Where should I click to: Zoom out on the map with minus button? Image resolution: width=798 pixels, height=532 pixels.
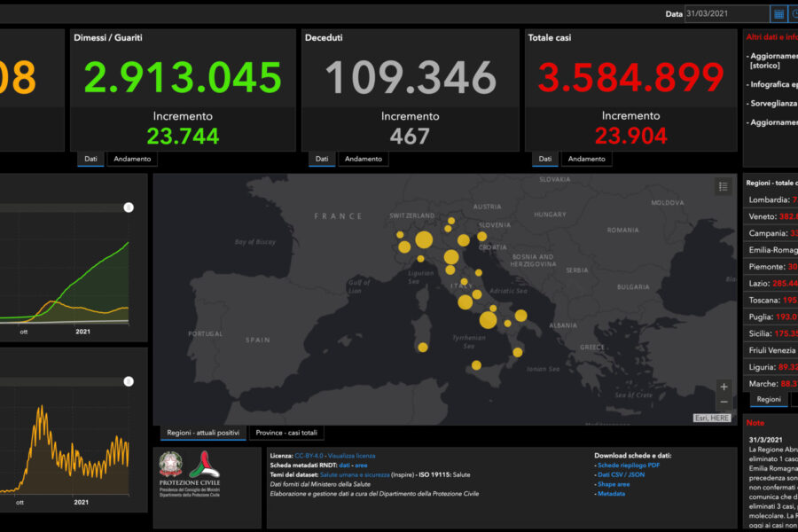pos(724,402)
